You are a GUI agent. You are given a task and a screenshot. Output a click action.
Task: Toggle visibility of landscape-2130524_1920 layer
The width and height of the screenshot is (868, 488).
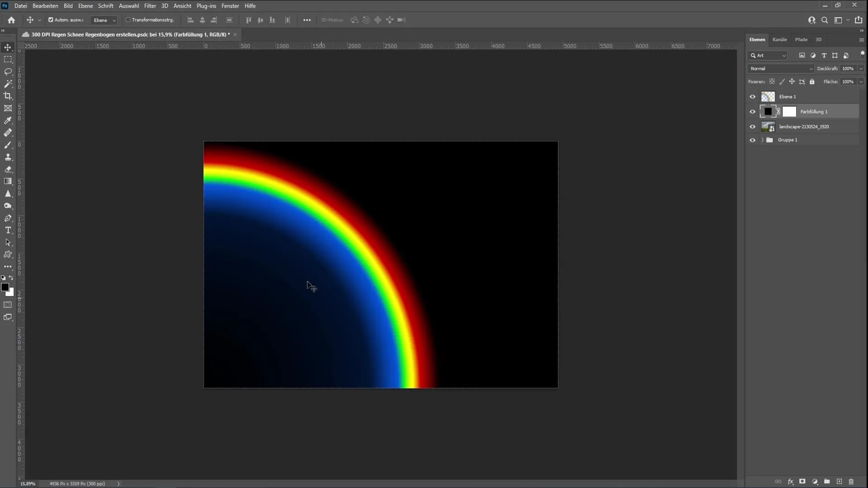pos(753,127)
